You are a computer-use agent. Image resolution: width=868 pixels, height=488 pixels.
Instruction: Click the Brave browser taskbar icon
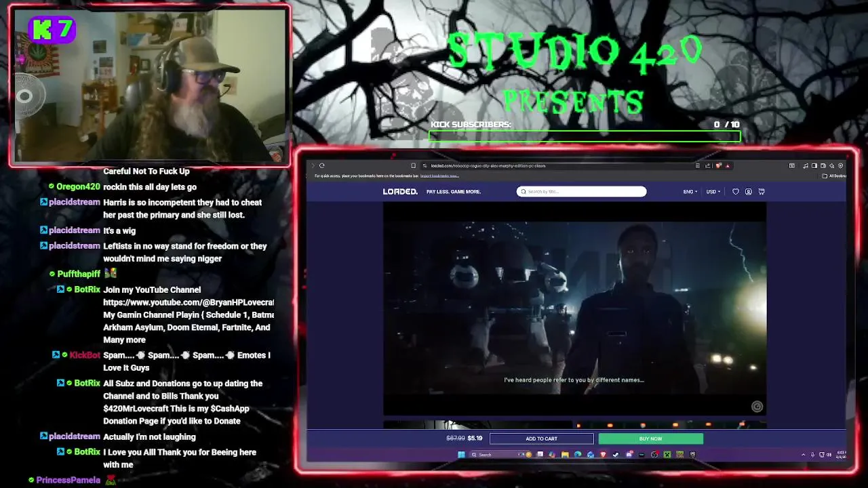coord(603,454)
